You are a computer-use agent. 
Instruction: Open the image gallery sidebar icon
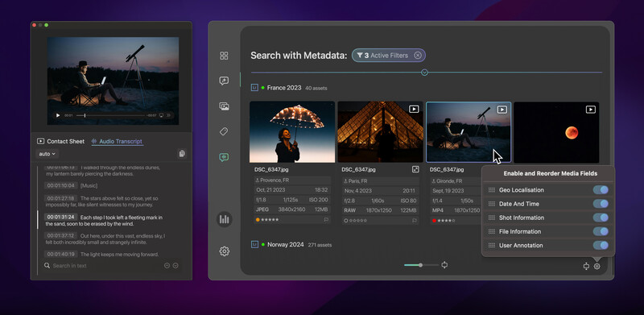(x=224, y=106)
